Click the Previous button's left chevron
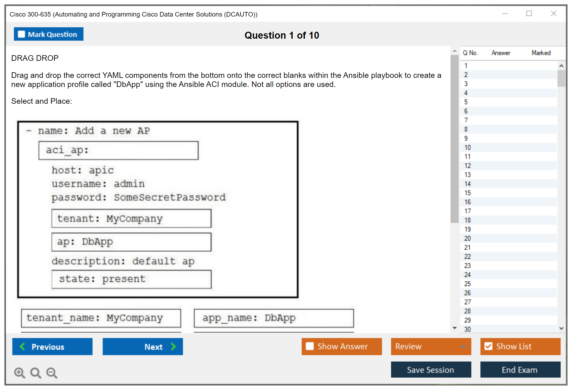Viewport: 574px width, 392px height. [x=22, y=346]
